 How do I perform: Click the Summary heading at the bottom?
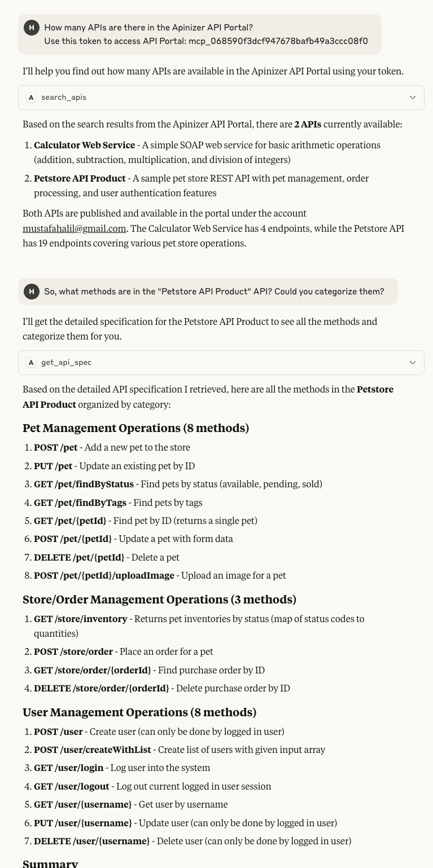[50, 863]
